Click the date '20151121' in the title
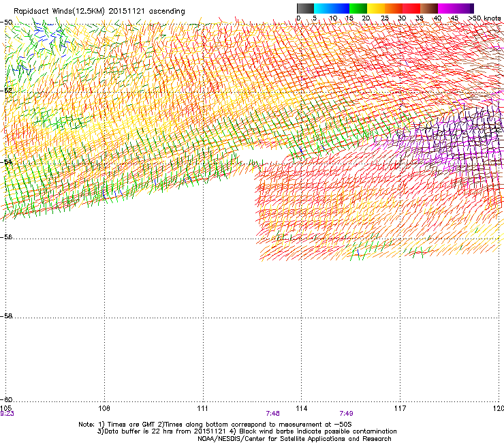Viewport: 504px width, 443px height. click(x=127, y=11)
